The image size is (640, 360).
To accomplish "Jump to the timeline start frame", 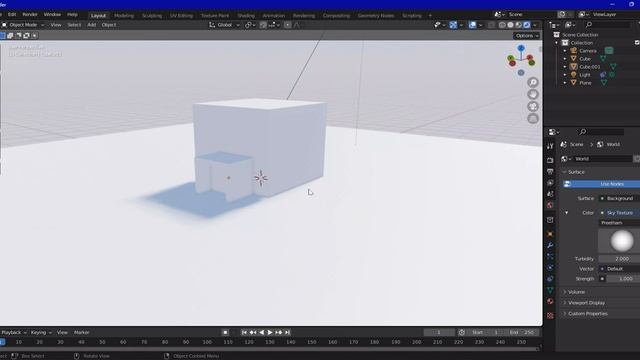I will 244,332.
